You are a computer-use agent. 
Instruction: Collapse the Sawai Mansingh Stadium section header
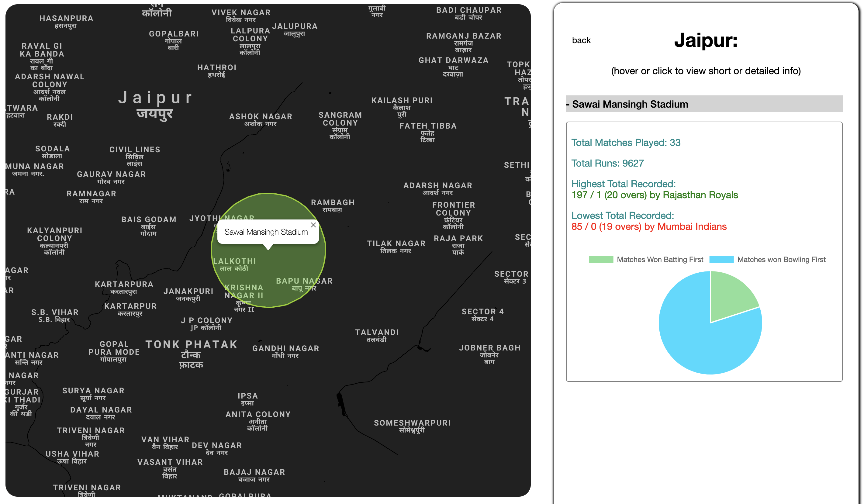[630, 104]
